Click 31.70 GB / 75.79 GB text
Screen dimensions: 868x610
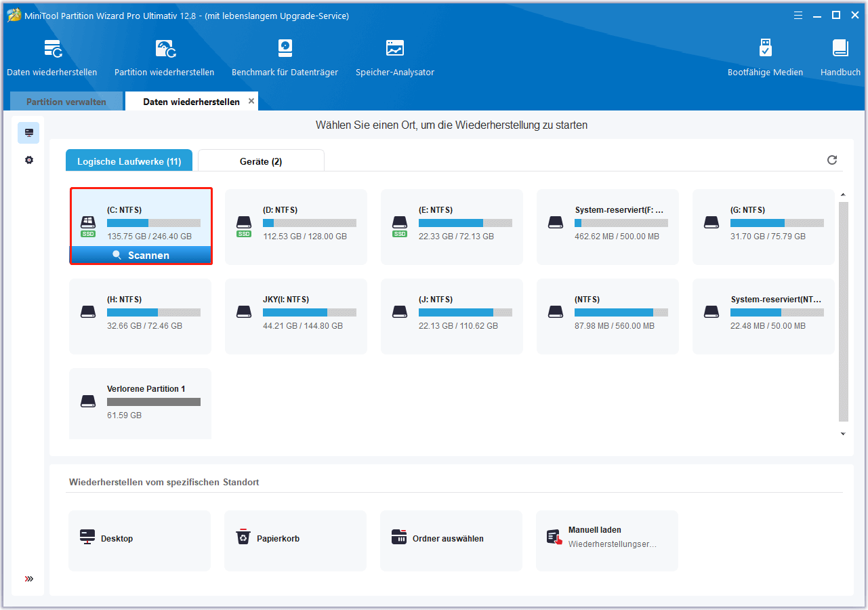tap(768, 237)
